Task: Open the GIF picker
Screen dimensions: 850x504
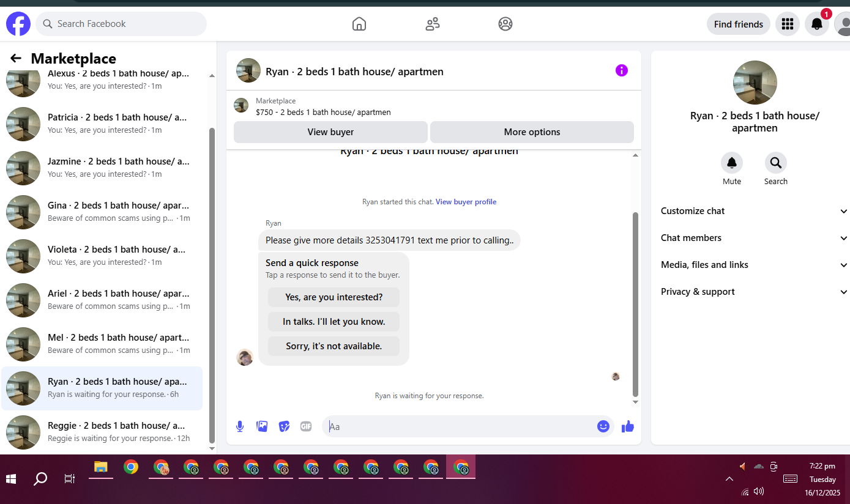Action: tap(306, 426)
